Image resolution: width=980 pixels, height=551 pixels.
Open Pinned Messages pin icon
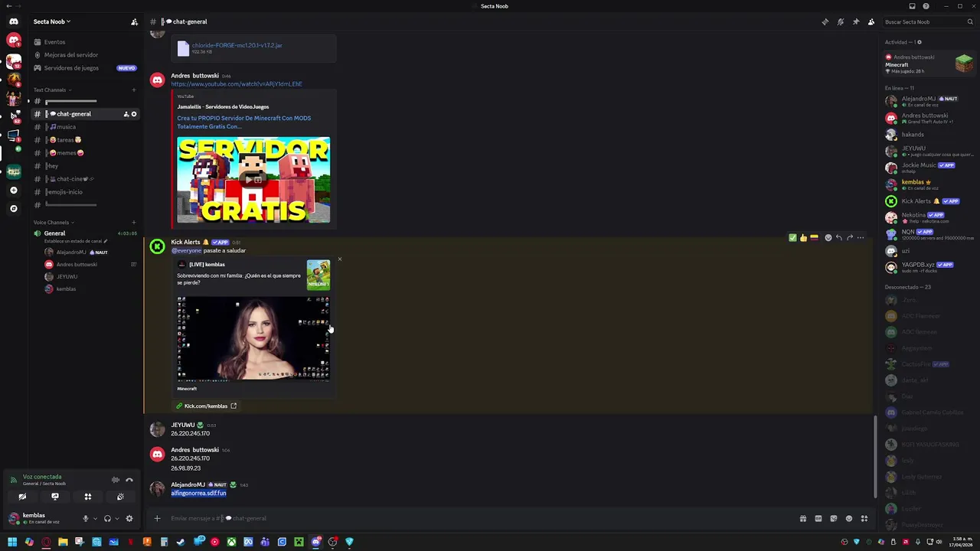(x=856, y=21)
